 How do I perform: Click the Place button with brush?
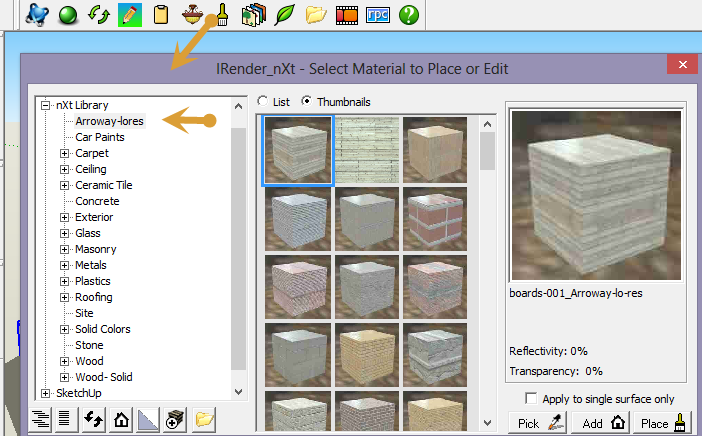[663, 423]
